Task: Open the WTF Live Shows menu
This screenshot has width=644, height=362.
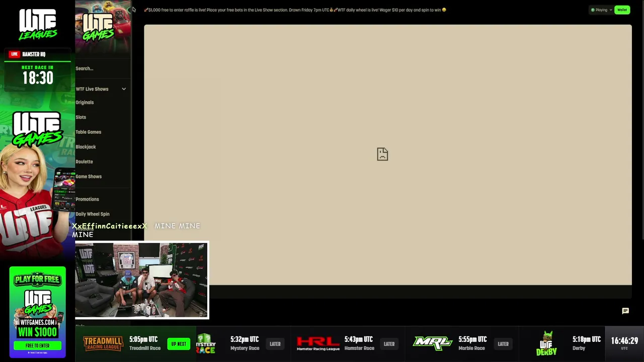Action: pyautogui.click(x=92, y=89)
